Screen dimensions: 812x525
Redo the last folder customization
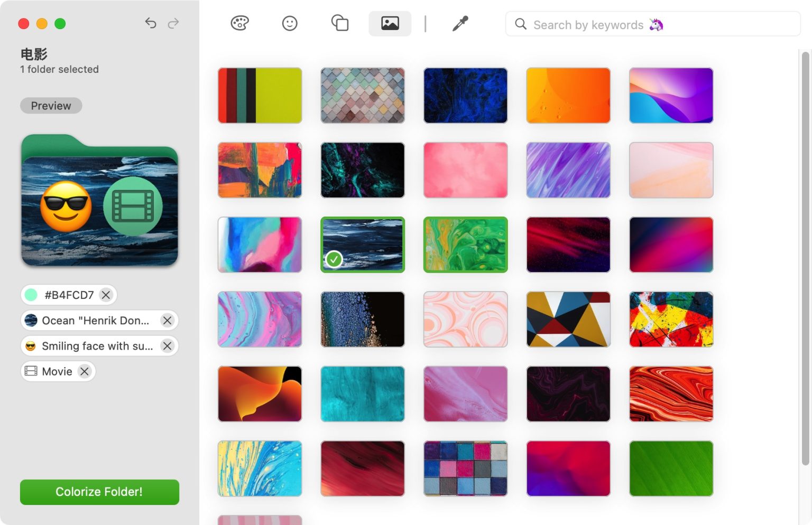tap(173, 23)
